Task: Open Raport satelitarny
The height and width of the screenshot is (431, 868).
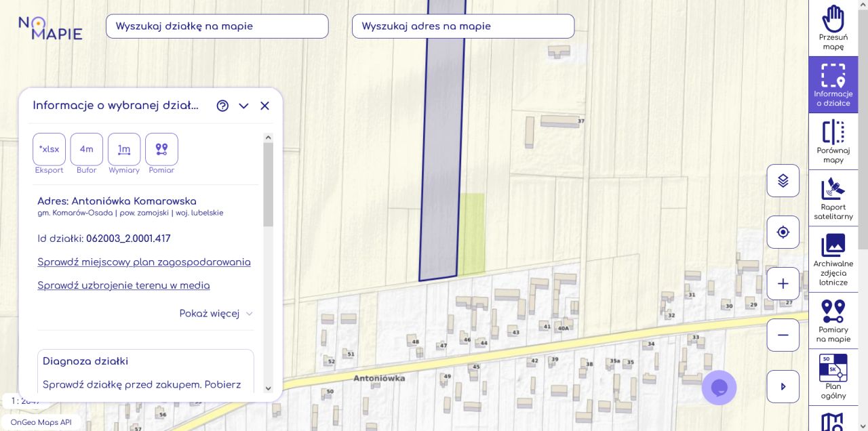Action: [833, 198]
